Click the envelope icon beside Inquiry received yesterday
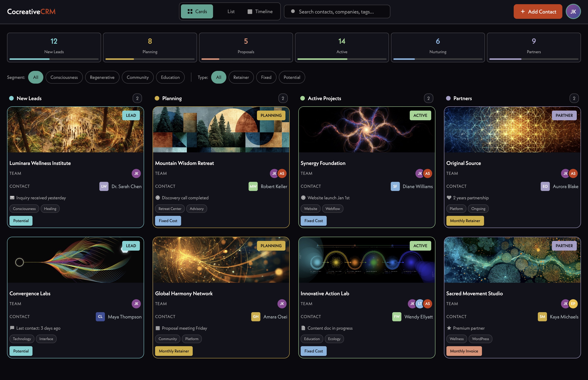 click(x=12, y=198)
